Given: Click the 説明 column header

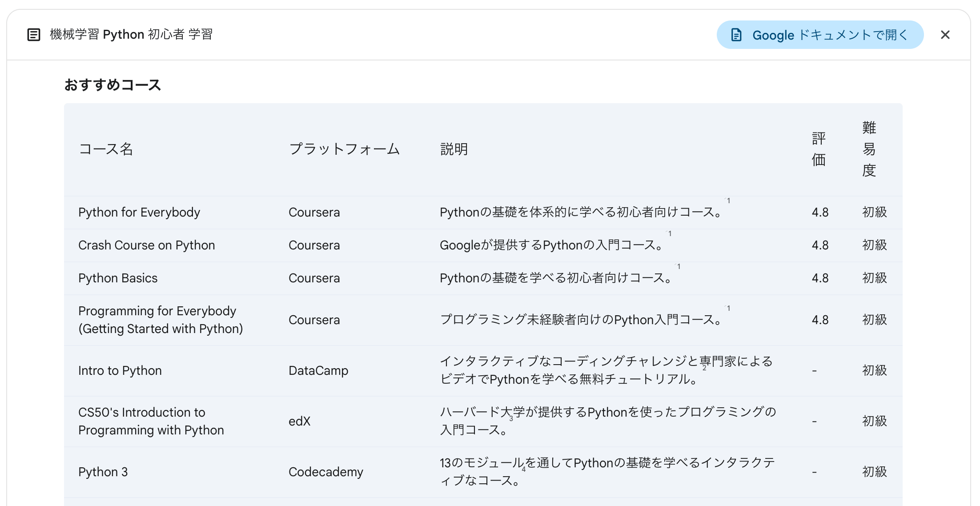Looking at the screenshot, I should point(454,149).
